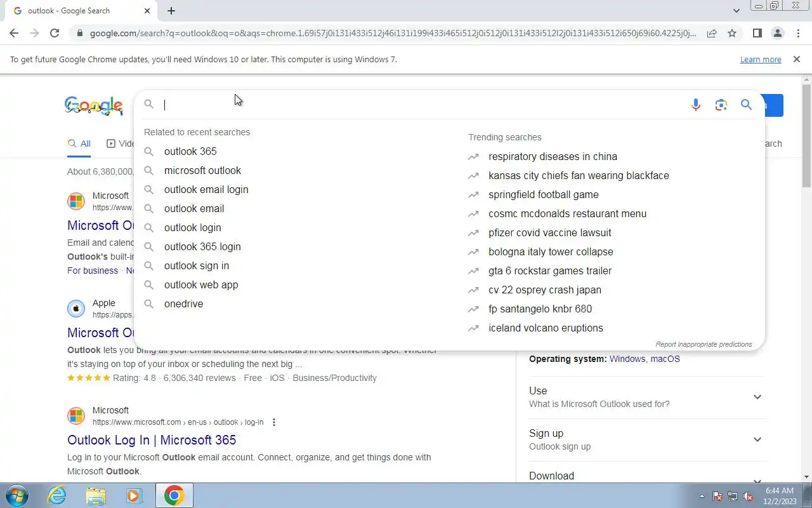Click Report inappropriate predictions
Image resolution: width=812 pixels, height=508 pixels.
[704, 344]
